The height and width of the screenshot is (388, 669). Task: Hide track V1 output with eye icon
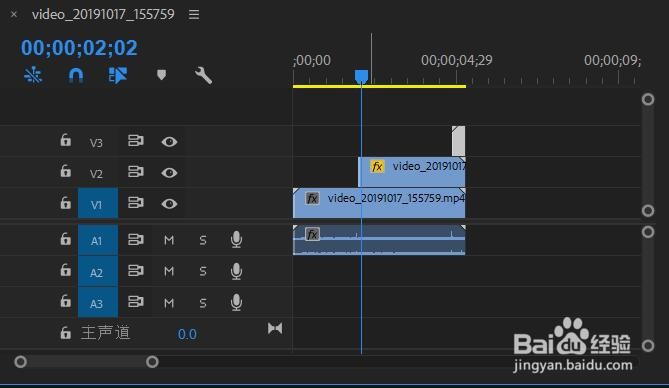pyautogui.click(x=169, y=204)
